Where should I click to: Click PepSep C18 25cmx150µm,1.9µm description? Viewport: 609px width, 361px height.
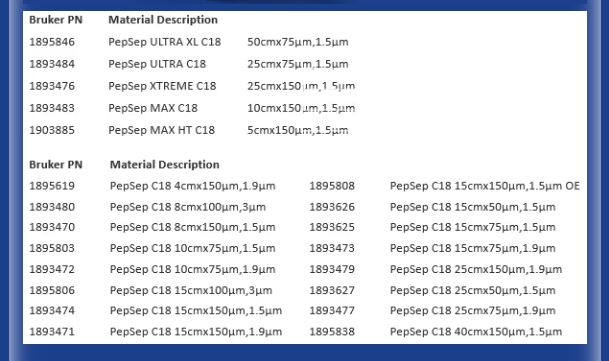[476, 269]
